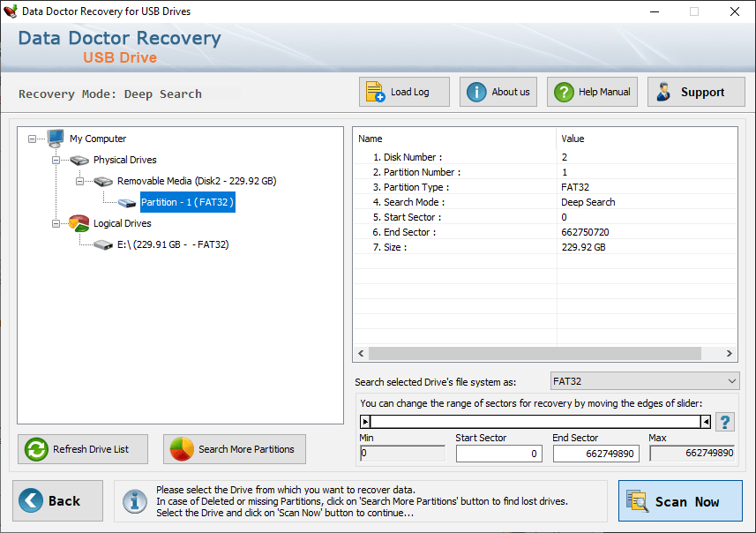Click the '2. Partition Number :' row

545,172
